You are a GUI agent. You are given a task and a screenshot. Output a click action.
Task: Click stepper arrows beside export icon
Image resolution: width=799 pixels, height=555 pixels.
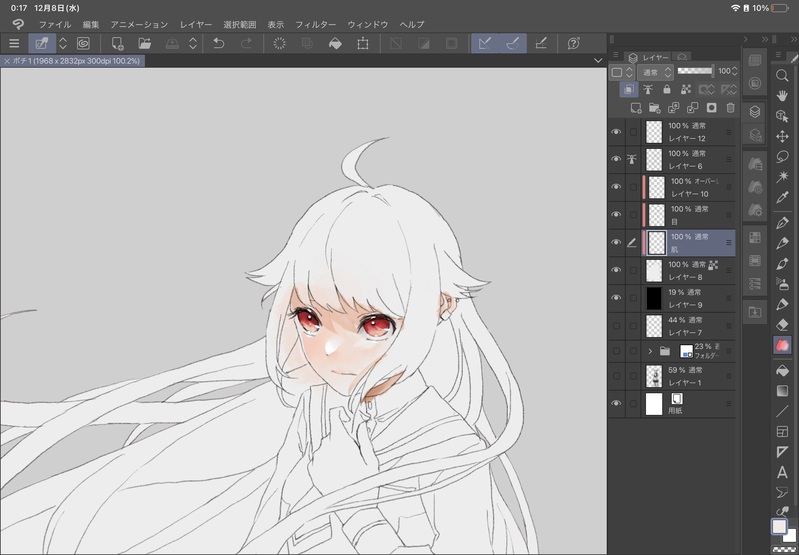(193, 44)
